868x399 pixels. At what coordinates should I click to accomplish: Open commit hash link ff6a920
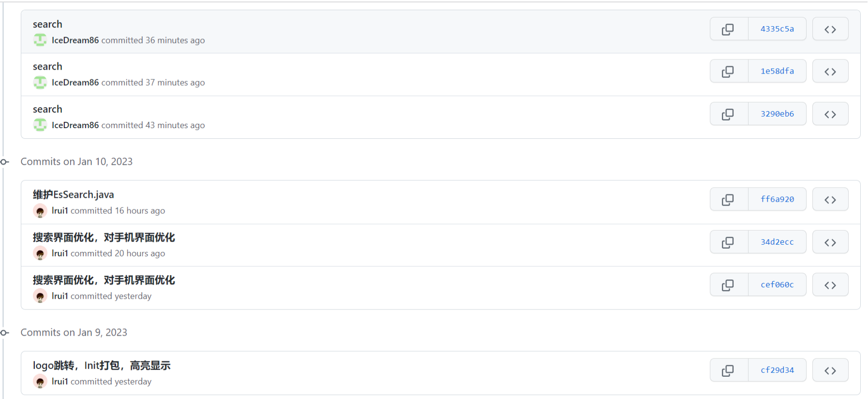tap(777, 199)
